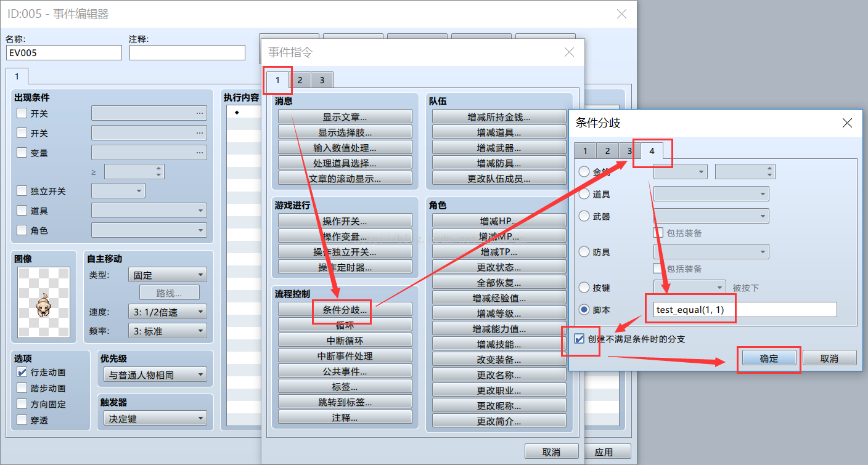The image size is (868, 465).
Task: Open first 开关 selector ellipsis field
Action: click(149, 113)
